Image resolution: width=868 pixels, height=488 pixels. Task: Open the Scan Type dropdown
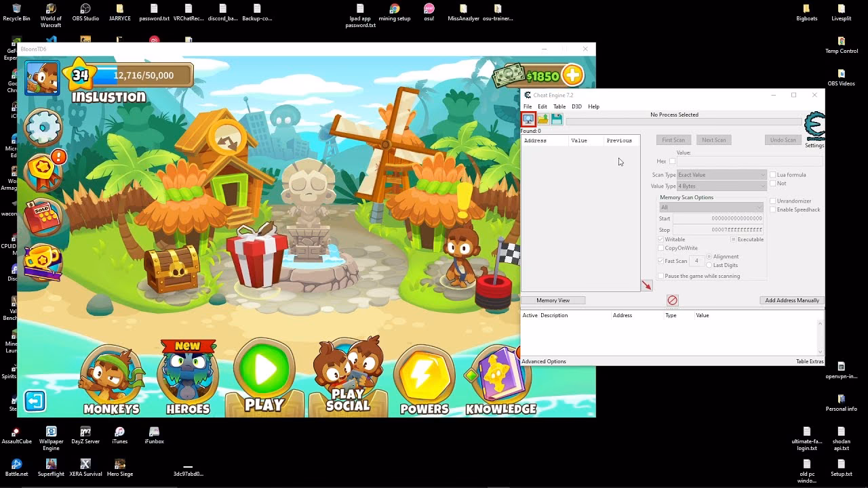click(722, 175)
